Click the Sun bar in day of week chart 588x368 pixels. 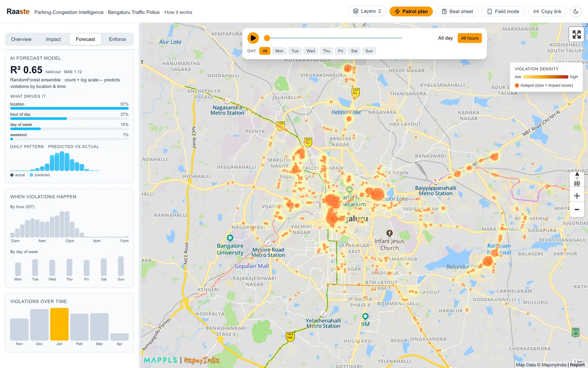pyautogui.click(x=121, y=266)
